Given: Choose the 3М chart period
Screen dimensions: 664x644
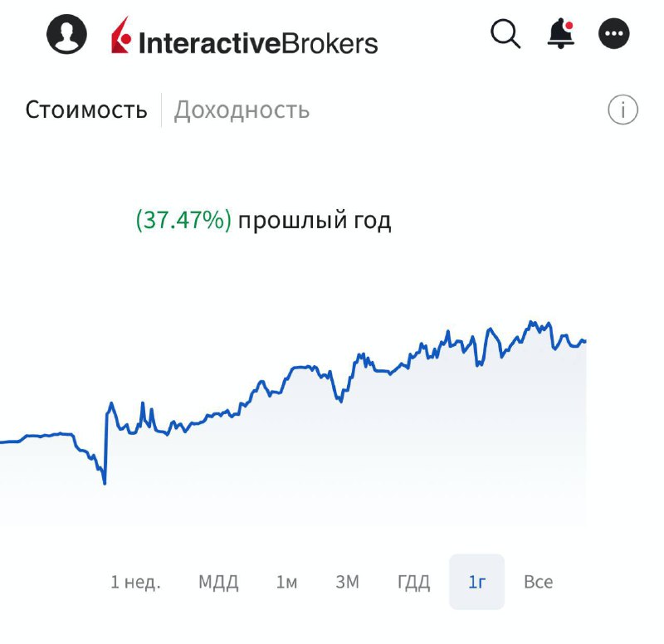Looking at the screenshot, I should point(347,582).
